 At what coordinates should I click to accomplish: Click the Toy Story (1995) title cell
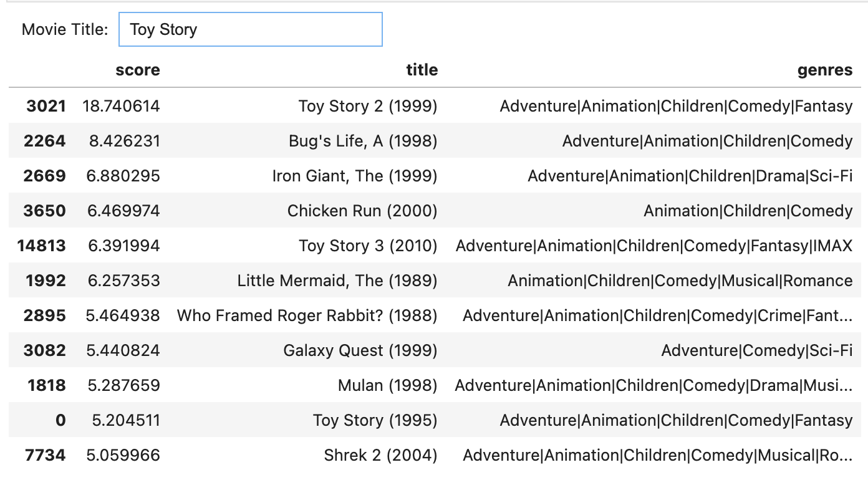375,420
